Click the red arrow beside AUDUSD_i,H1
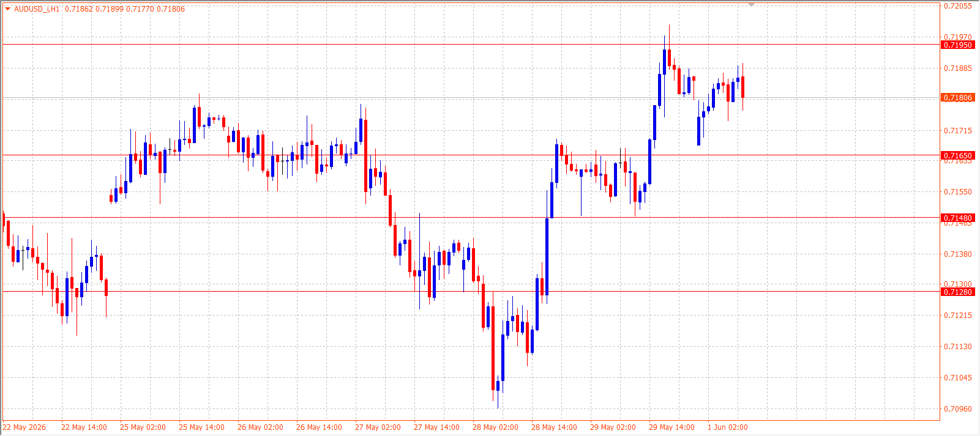The image size is (980, 436). [x=7, y=9]
